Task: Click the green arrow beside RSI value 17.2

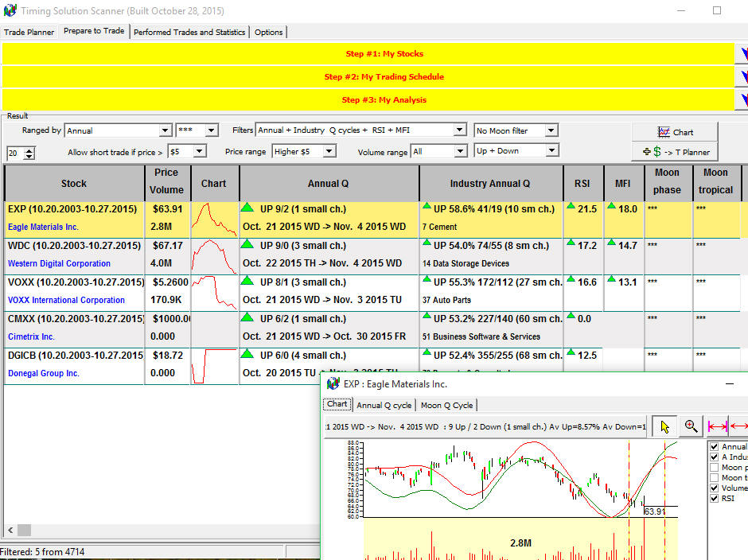Action: pyautogui.click(x=571, y=243)
